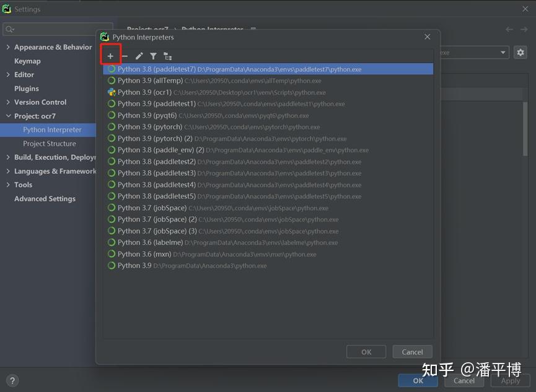Click the back navigation arrow in Settings

click(509, 29)
